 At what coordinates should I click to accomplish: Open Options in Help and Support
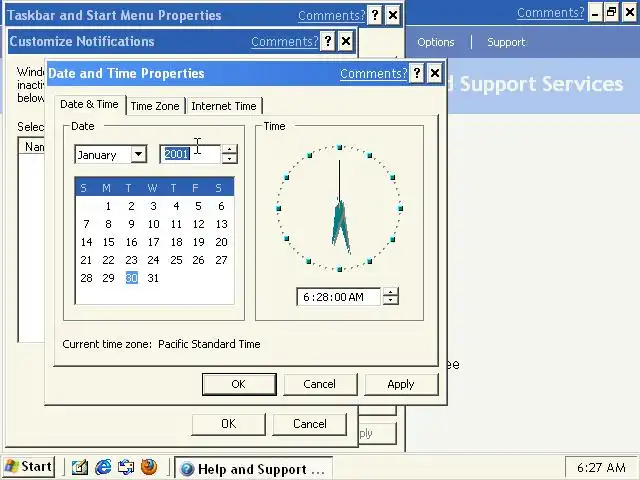point(436,42)
